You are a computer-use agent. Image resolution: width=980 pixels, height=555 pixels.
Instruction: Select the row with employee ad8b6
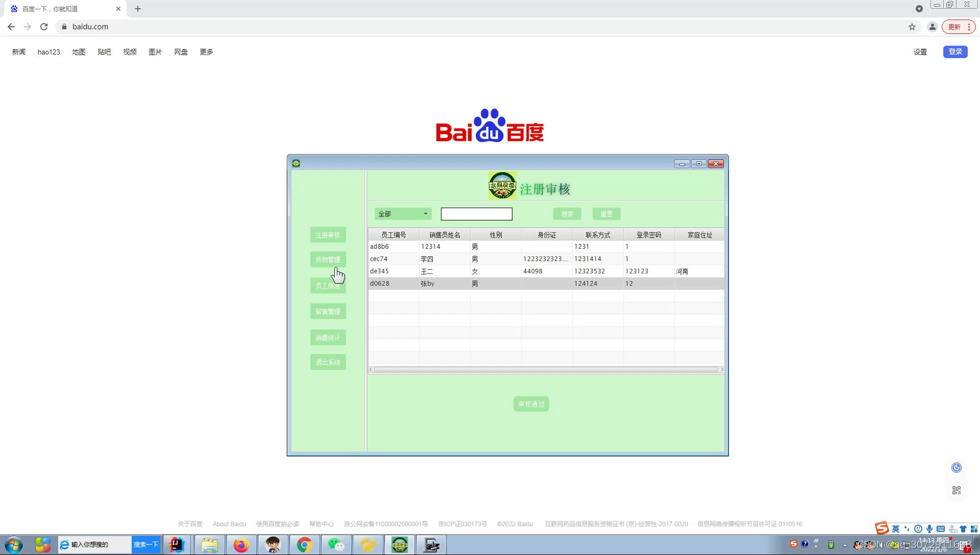(x=546, y=246)
